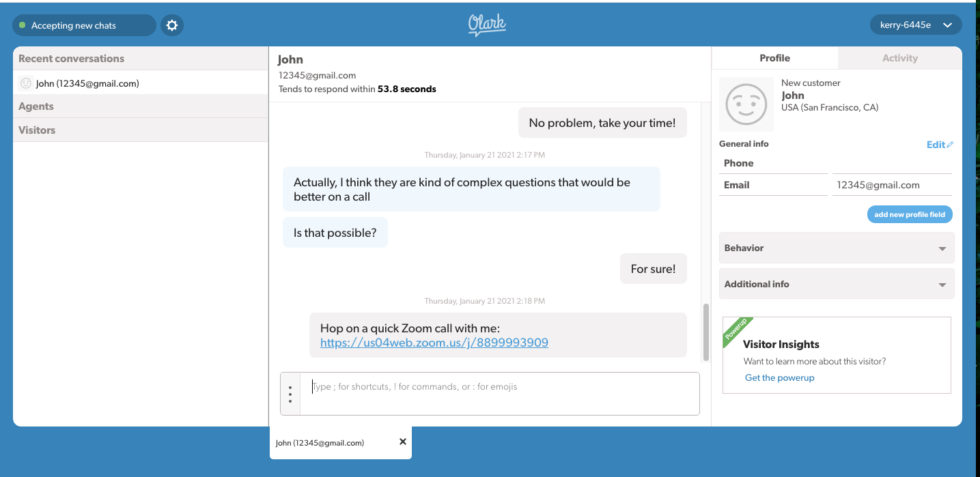Image resolution: width=980 pixels, height=477 pixels.
Task: Click the chat scrollbar thumb
Action: [705, 332]
